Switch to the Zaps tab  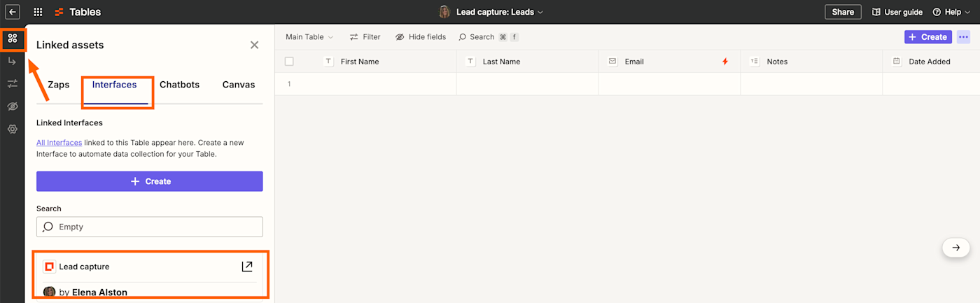click(59, 85)
